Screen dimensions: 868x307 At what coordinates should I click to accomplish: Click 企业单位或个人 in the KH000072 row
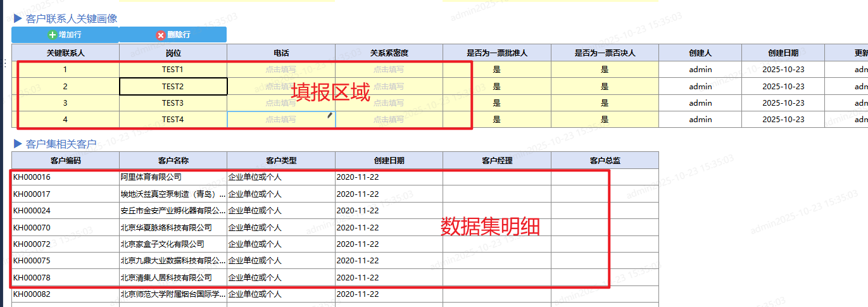tap(255, 244)
